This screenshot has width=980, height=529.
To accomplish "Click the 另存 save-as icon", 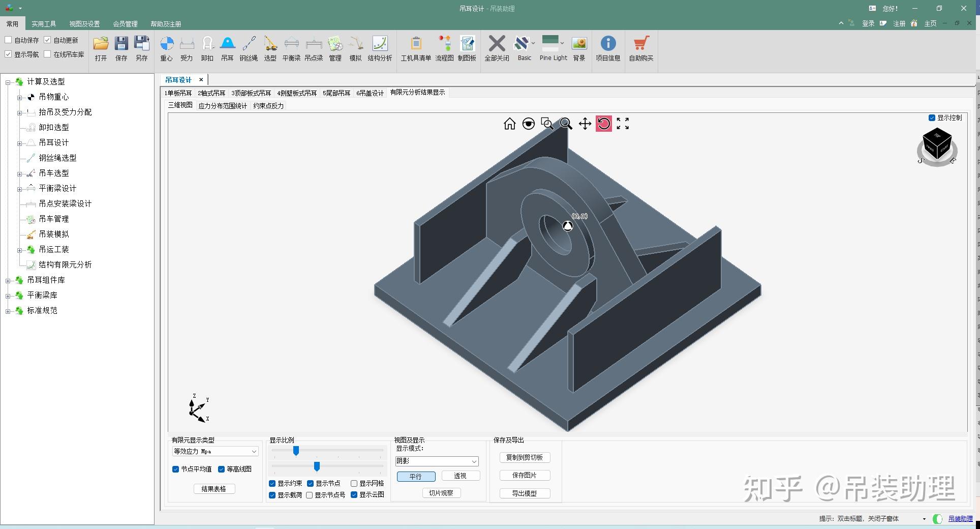I will [x=141, y=49].
